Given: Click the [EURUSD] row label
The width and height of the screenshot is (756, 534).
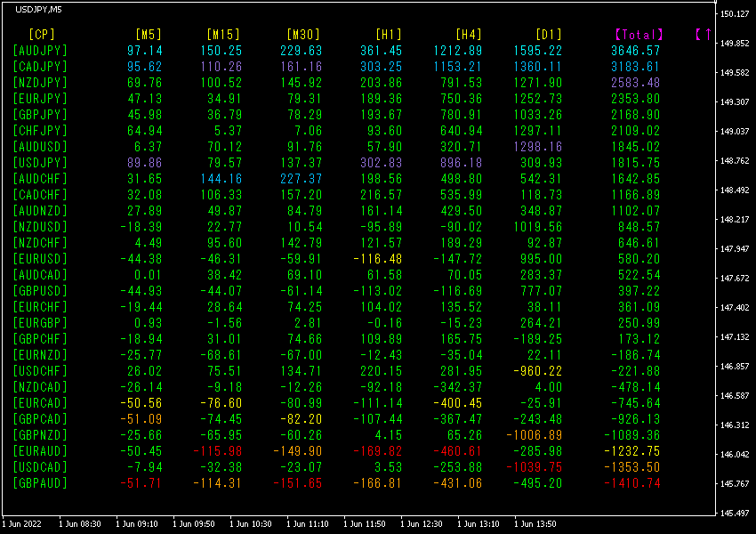Looking at the screenshot, I should click(x=40, y=259).
